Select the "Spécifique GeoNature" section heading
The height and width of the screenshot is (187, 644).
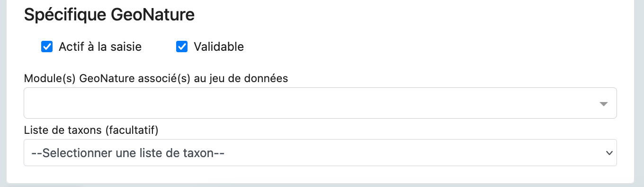109,15
